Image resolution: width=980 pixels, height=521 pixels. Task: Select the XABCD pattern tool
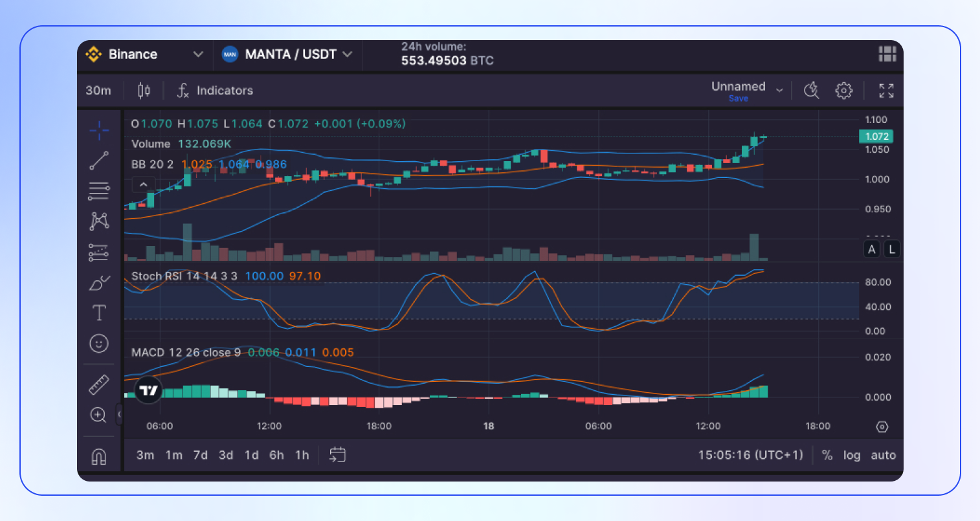point(98,221)
